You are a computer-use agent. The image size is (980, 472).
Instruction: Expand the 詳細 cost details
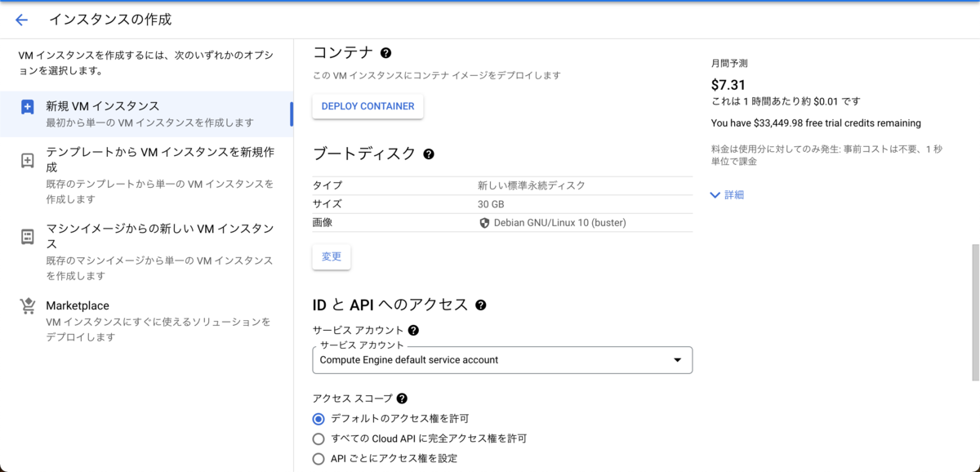727,195
